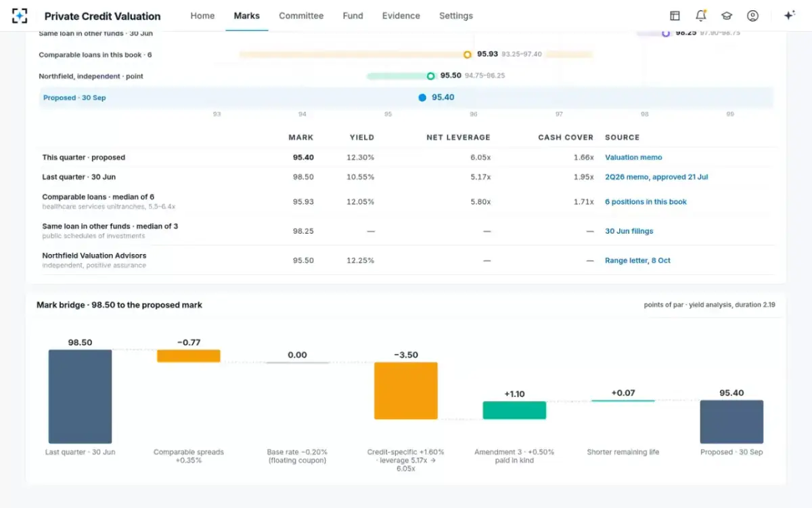Click comparable loans mark value 95.93 in table
The height and width of the screenshot is (508, 812).
(x=303, y=202)
